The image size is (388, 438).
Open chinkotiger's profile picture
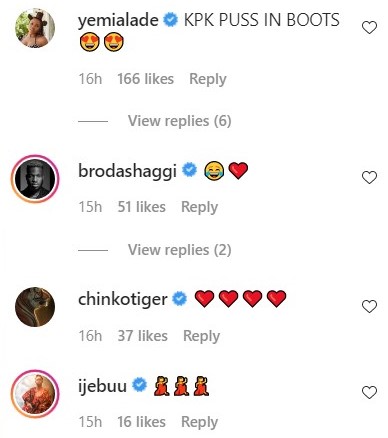[35, 307]
